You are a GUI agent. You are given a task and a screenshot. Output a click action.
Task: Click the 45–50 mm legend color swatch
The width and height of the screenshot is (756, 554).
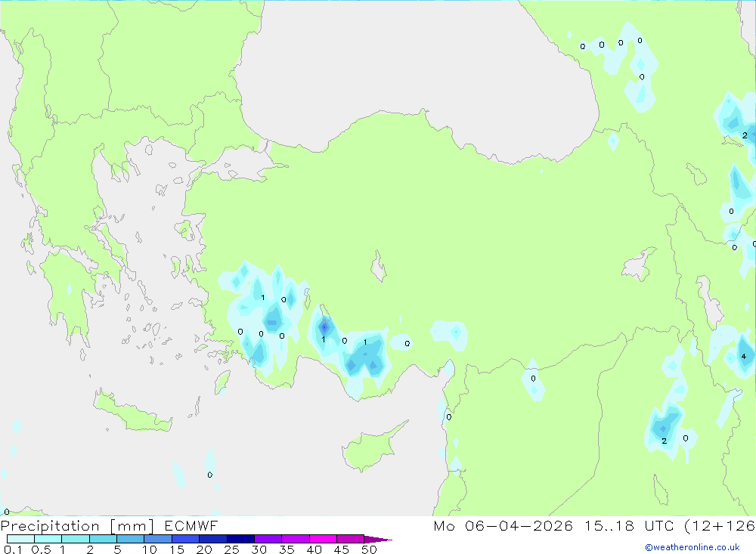[x=351, y=539]
